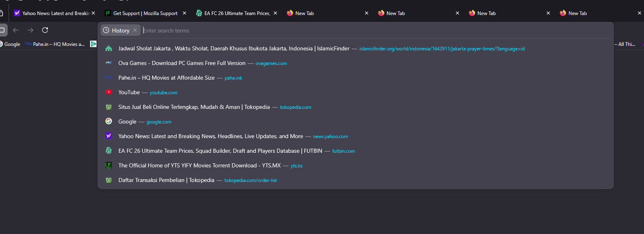Open the Tokopedia Situs Jual Beli result

click(356, 107)
